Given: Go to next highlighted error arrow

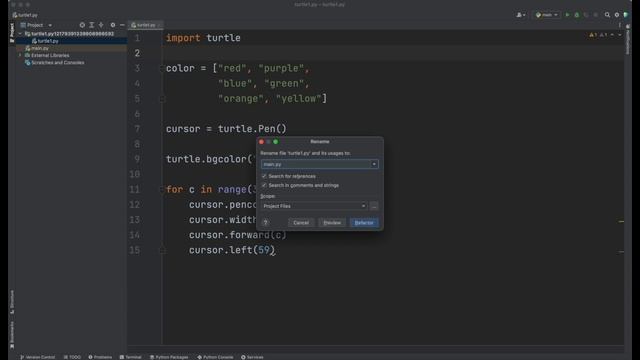Looking at the screenshot, I should click(620, 35).
